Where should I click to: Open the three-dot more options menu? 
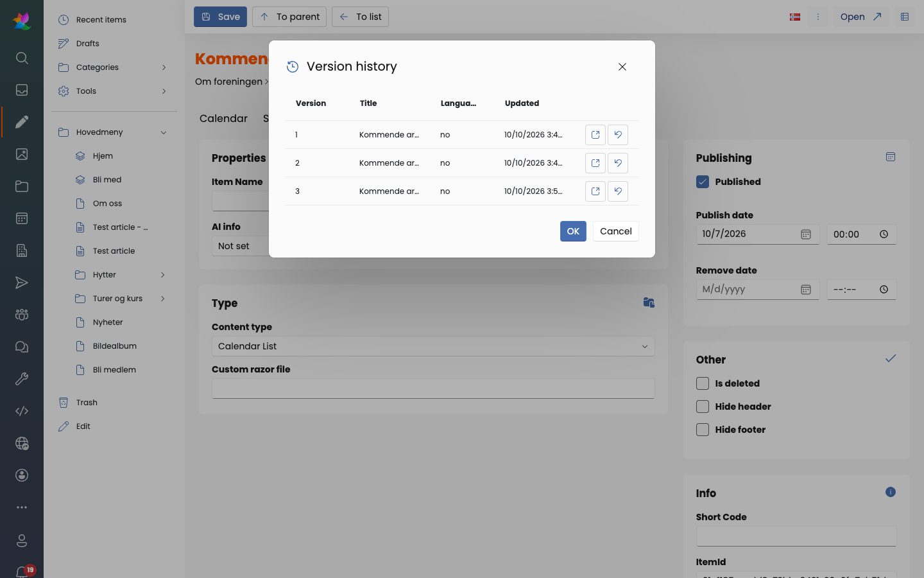point(818,17)
